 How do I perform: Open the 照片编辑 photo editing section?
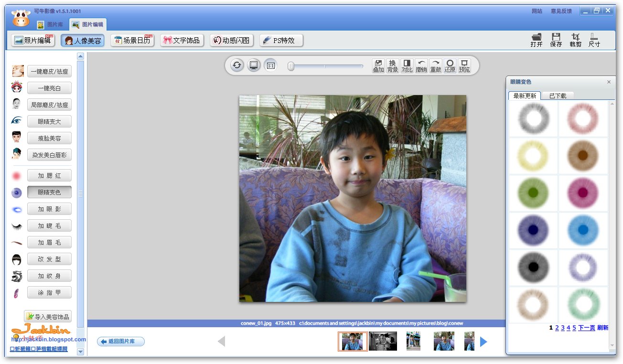point(33,41)
